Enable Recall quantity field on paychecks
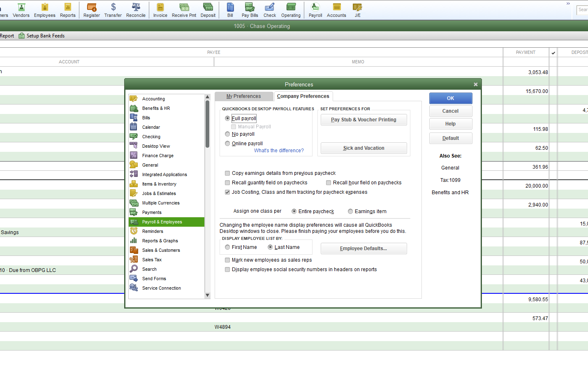 [x=227, y=183]
